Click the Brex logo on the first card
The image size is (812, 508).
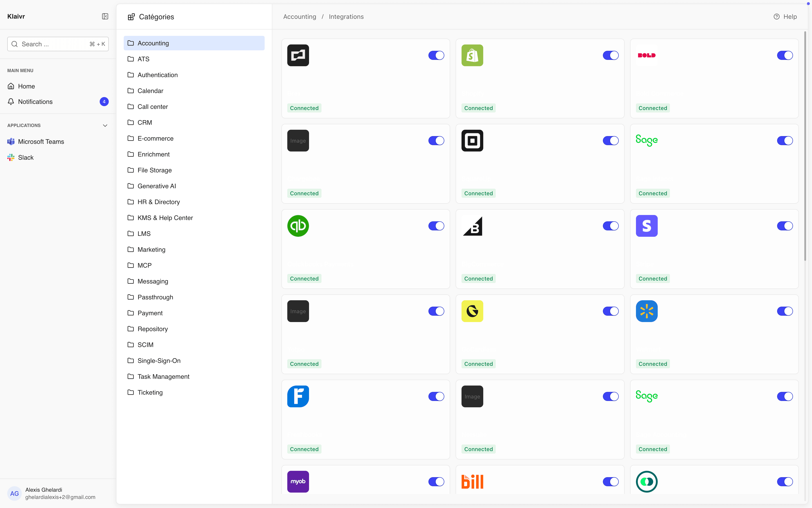point(298,55)
